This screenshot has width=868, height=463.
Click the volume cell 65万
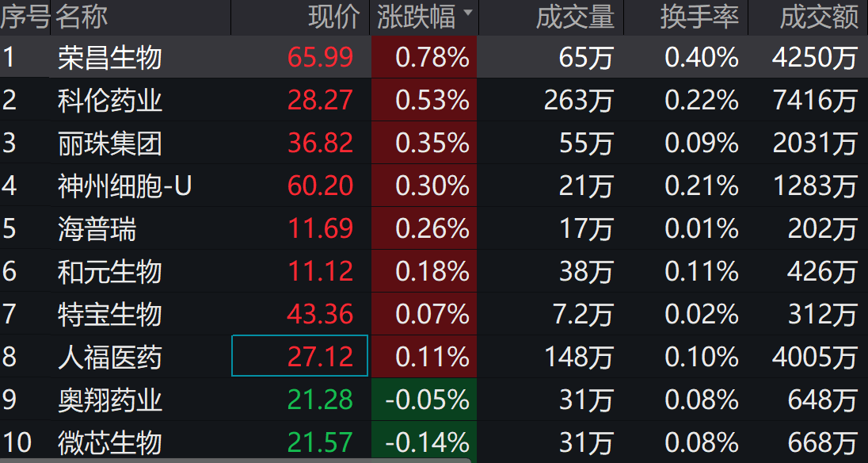[x=586, y=58]
